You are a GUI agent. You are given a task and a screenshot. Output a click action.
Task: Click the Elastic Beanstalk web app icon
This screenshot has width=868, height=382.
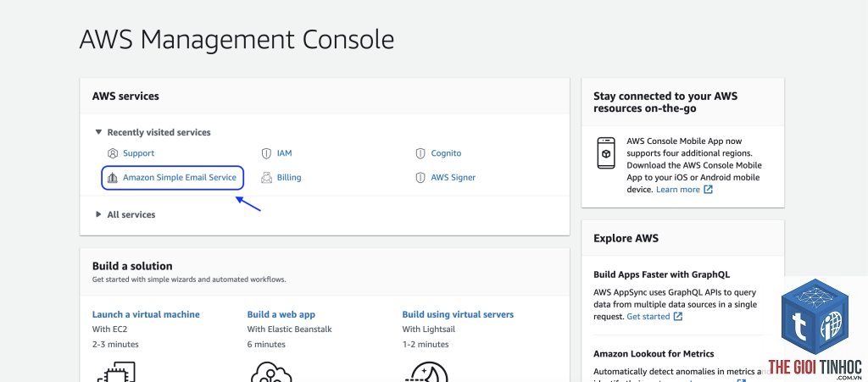tap(271, 372)
